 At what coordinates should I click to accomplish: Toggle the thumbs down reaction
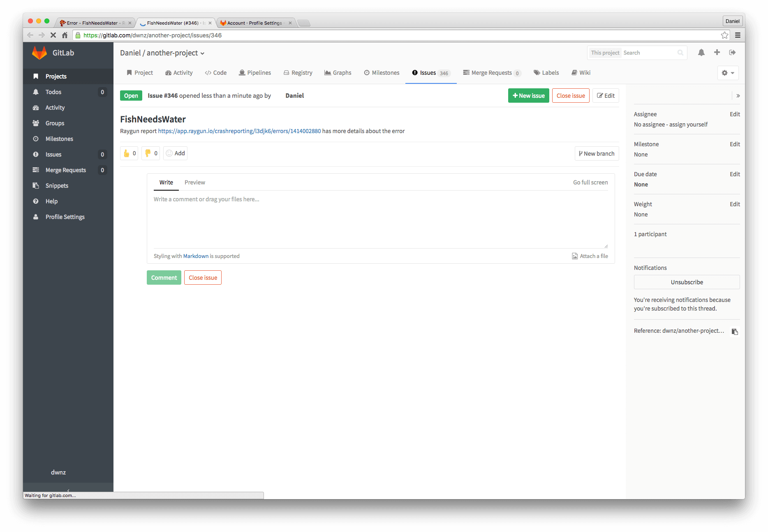(150, 153)
